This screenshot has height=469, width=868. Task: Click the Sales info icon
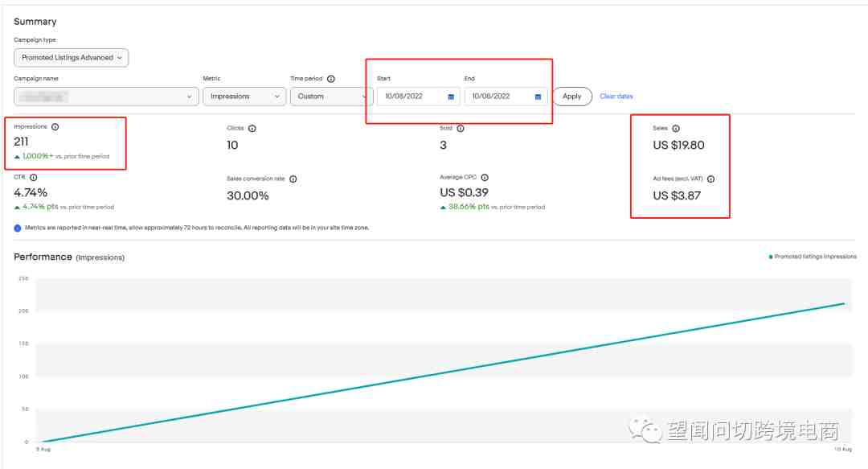click(675, 129)
